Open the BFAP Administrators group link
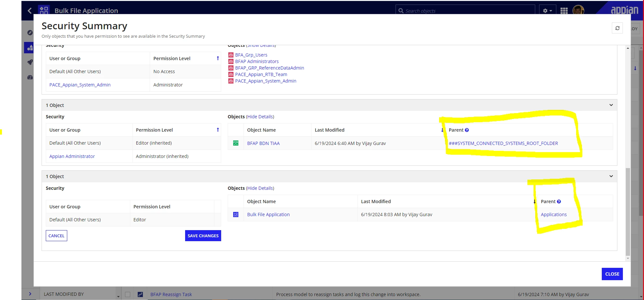This screenshot has height=300, width=644. (x=257, y=61)
